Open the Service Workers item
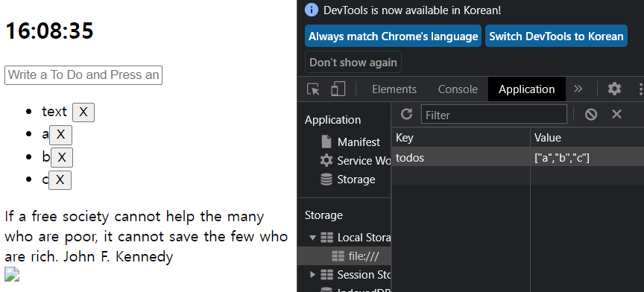The width and height of the screenshot is (644, 292). click(356, 161)
